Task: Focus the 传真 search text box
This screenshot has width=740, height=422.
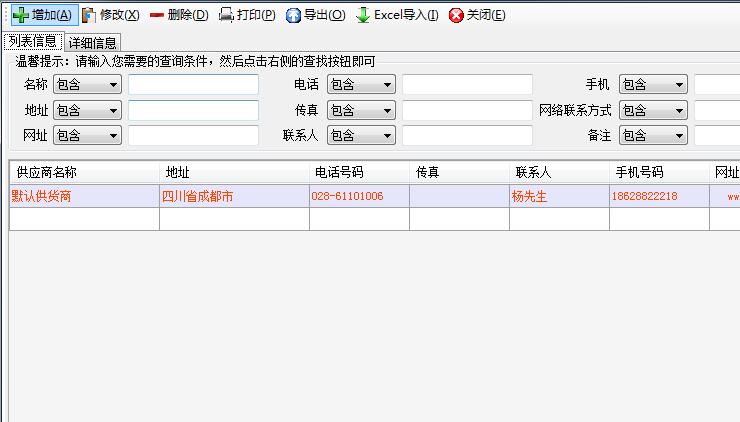Action: coord(467,110)
